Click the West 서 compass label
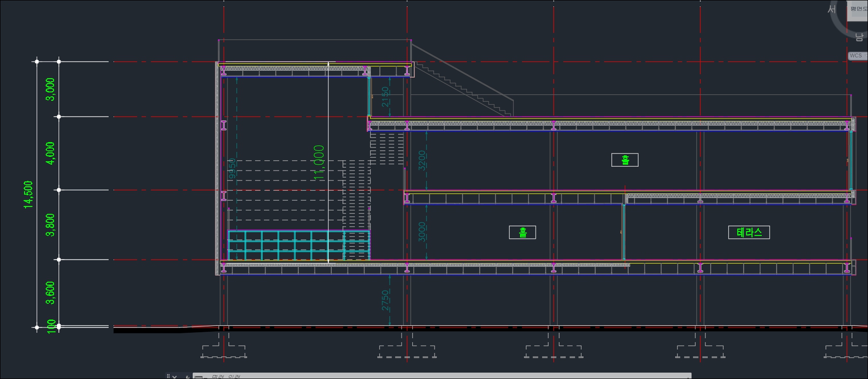The width and height of the screenshot is (868, 379). [832, 9]
